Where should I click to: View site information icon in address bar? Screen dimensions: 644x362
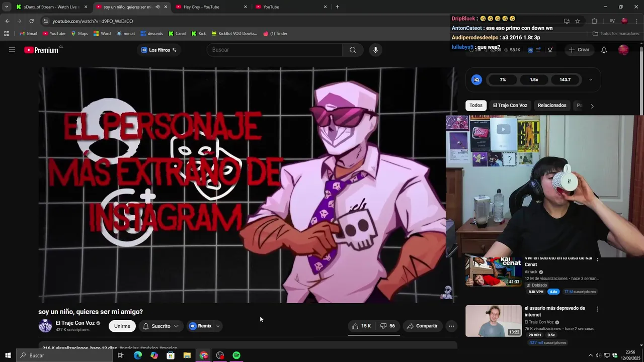click(46, 21)
